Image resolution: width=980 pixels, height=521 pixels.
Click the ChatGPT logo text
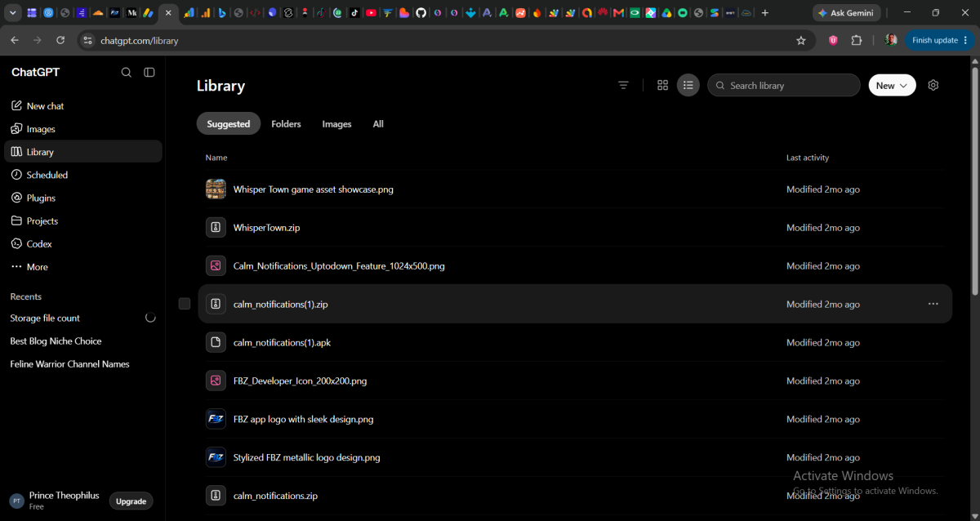coord(35,72)
